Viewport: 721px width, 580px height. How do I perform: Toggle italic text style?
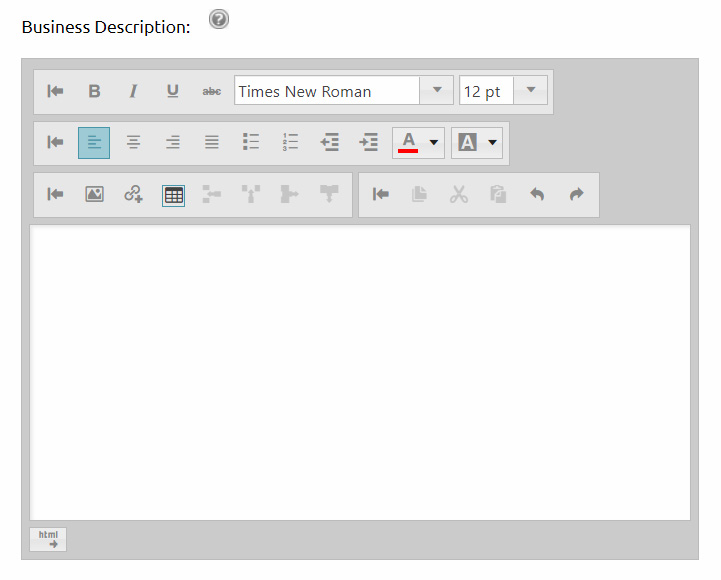coord(133,91)
